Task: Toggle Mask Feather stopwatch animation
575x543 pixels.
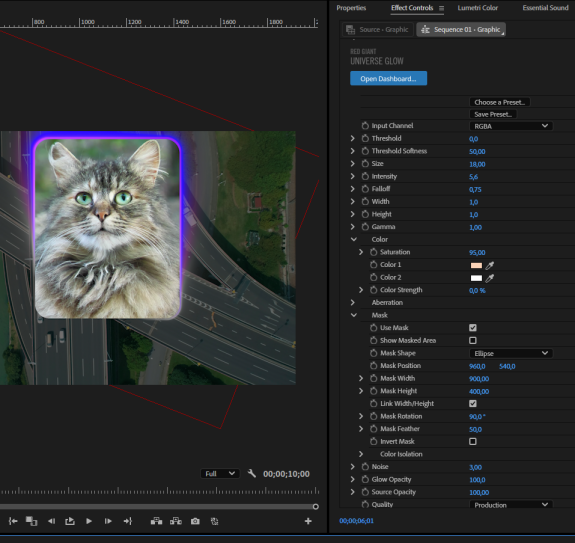Action: click(x=373, y=429)
